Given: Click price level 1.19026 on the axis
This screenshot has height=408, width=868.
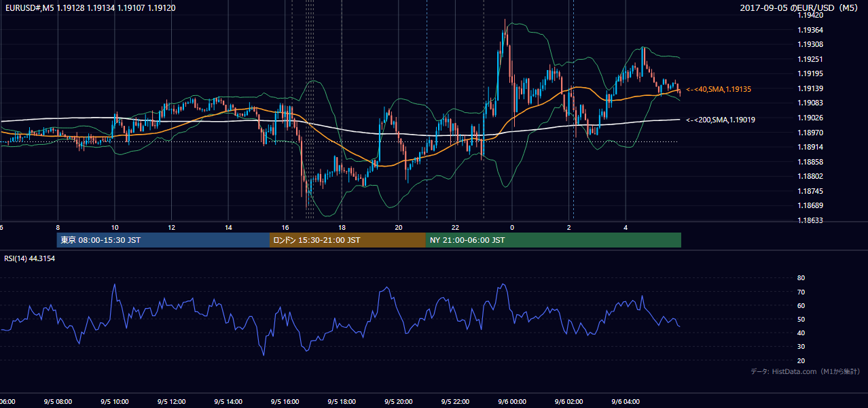Looking at the screenshot, I should click(x=809, y=118).
